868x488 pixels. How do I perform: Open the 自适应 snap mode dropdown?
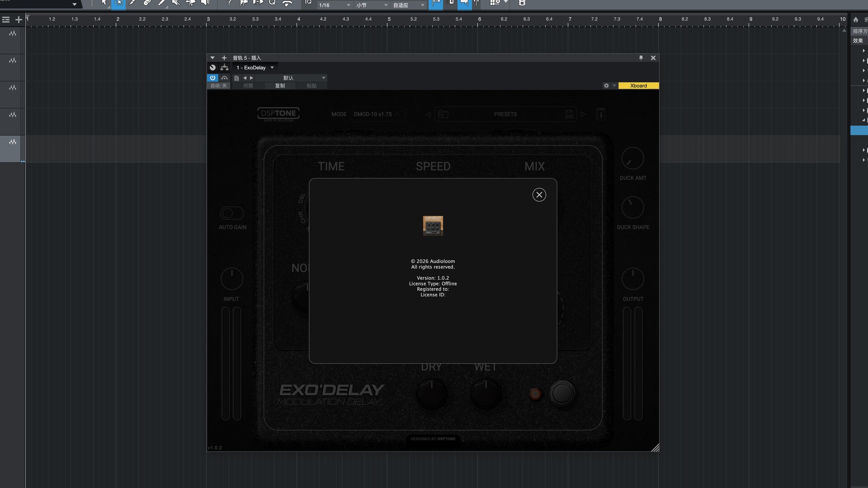click(409, 5)
